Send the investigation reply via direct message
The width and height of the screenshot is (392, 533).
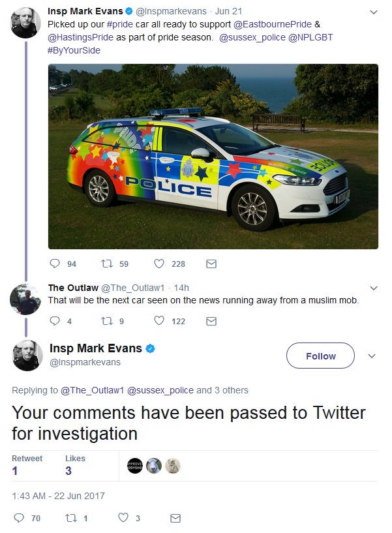pyautogui.click(x=175, y=518)
